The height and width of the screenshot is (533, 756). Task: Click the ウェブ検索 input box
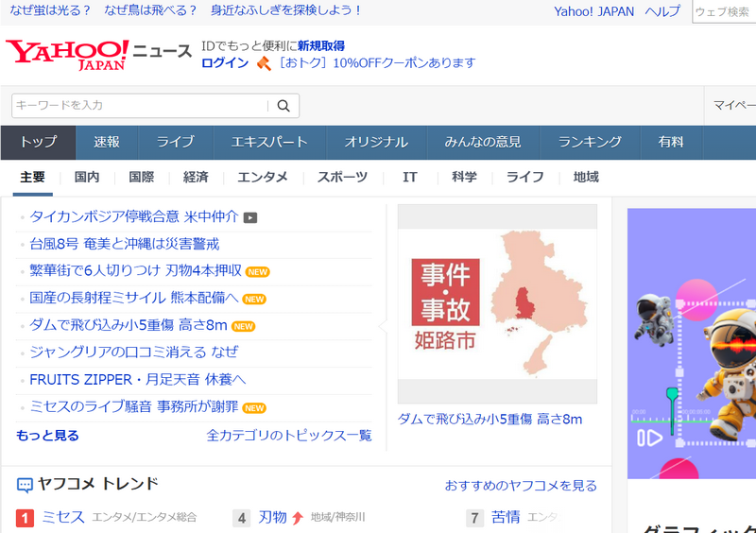click(x=724, y=11)
